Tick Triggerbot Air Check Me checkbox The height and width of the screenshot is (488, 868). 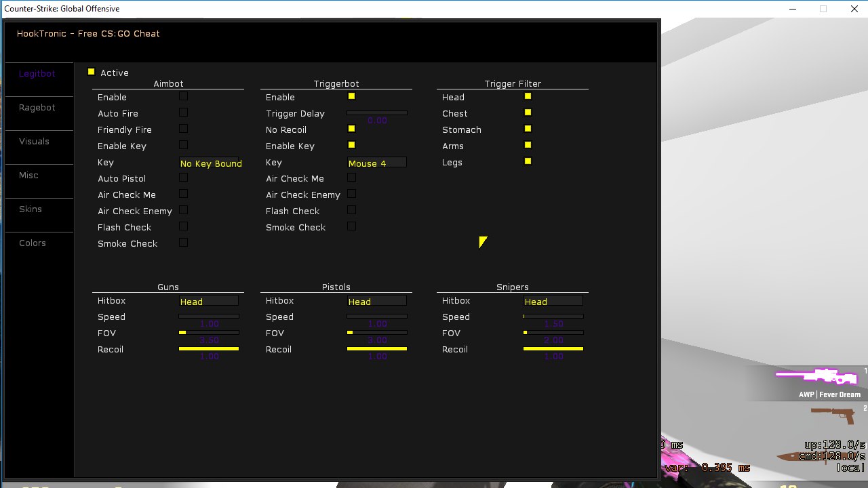(x=351, y=178)
